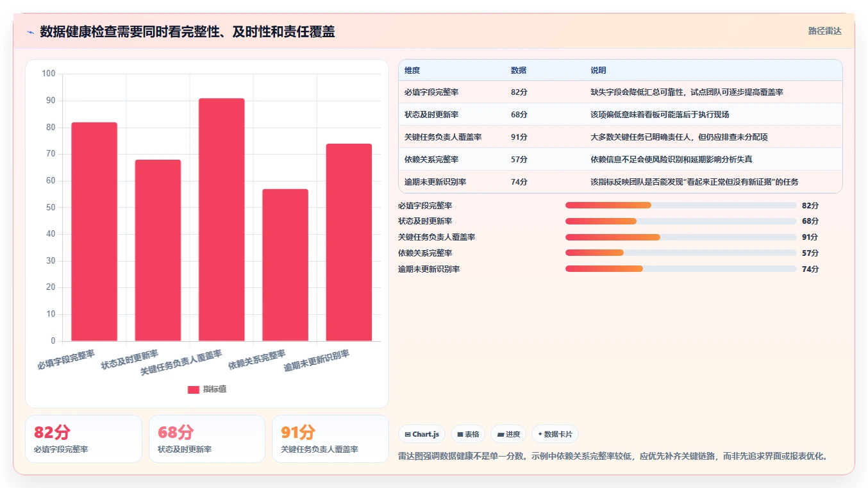
Task: Click the Chart.js tag chip
Action: coord(422,434)
